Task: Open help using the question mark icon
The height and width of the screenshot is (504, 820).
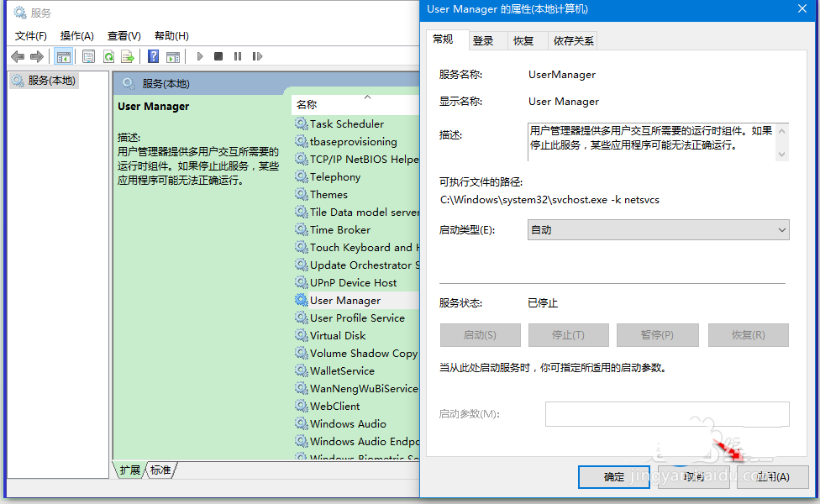Action: click(153, 56)
